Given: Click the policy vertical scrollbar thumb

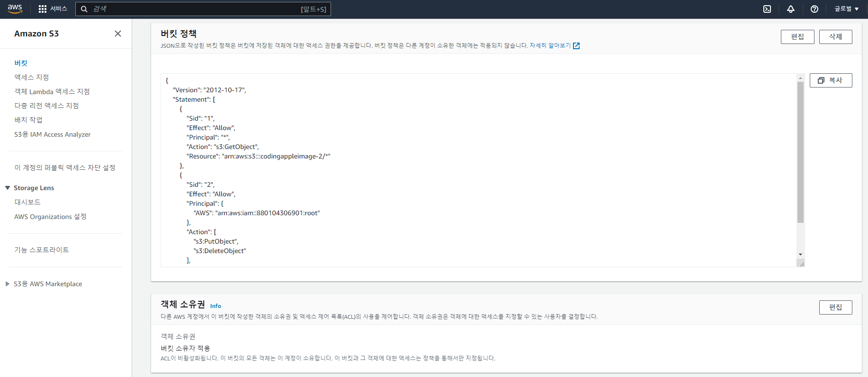Looking at the screenshot, I should click(800, 152).
